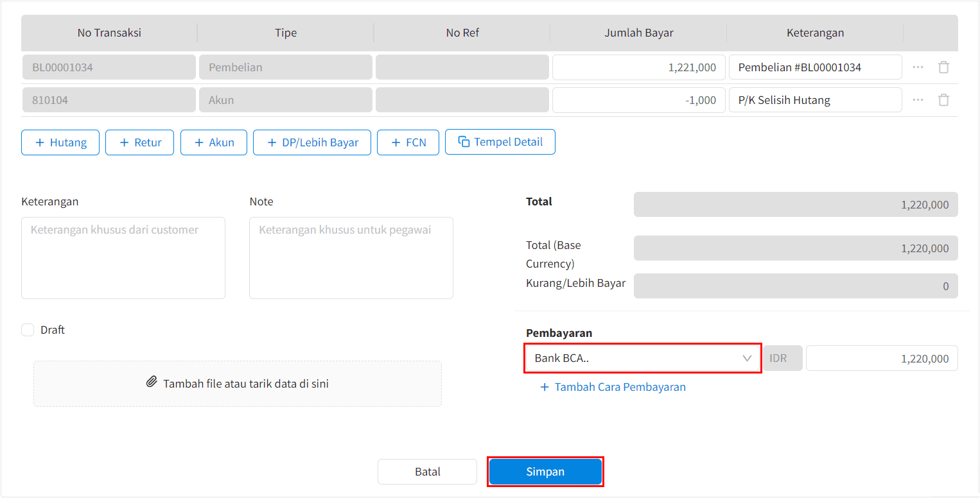This screenshot has height=498, width=980.
Task: Edit Keterangan field P/K Selisih Hutang
Action: [816, 100]
